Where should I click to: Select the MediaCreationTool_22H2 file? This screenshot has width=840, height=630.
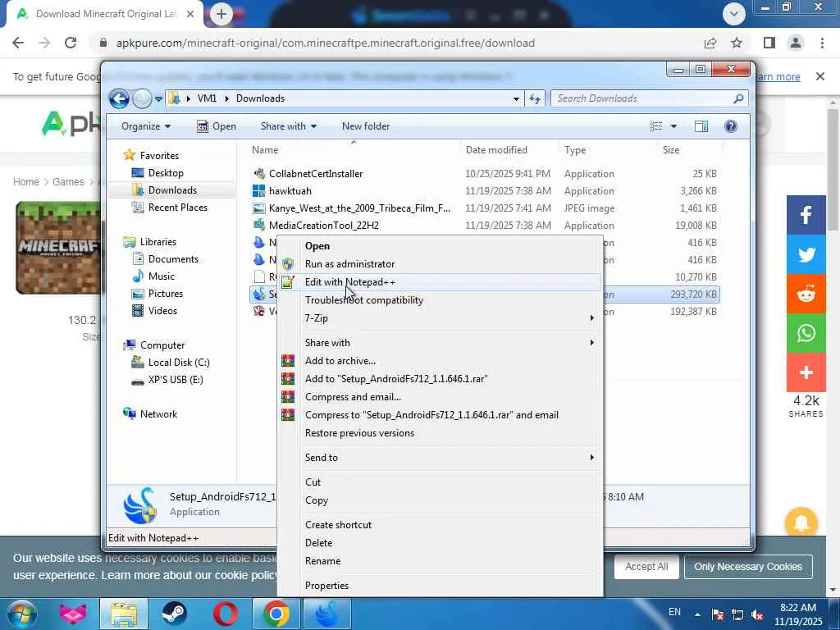pyautogui.click(x=484, y=225)
